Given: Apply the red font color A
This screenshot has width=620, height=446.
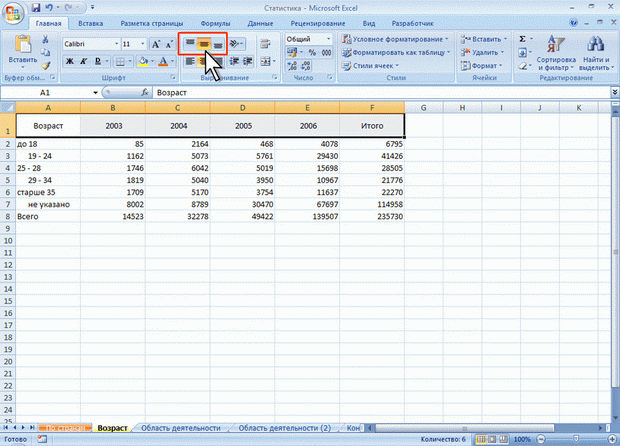Looking at the screenshot, I should pyautogui.click(x=163, y=61).
